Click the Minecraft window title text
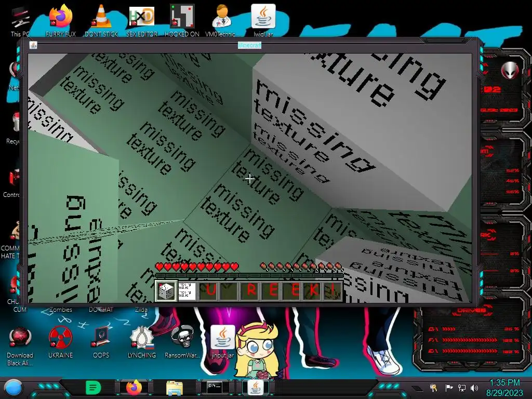Image resolution: width=532 pixels, height=399 pixels. [250, 45]
